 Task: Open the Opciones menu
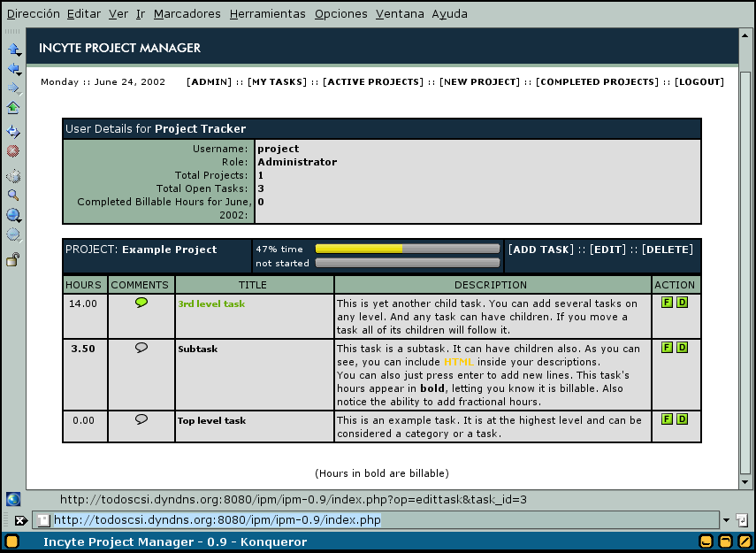pos(341,13)
